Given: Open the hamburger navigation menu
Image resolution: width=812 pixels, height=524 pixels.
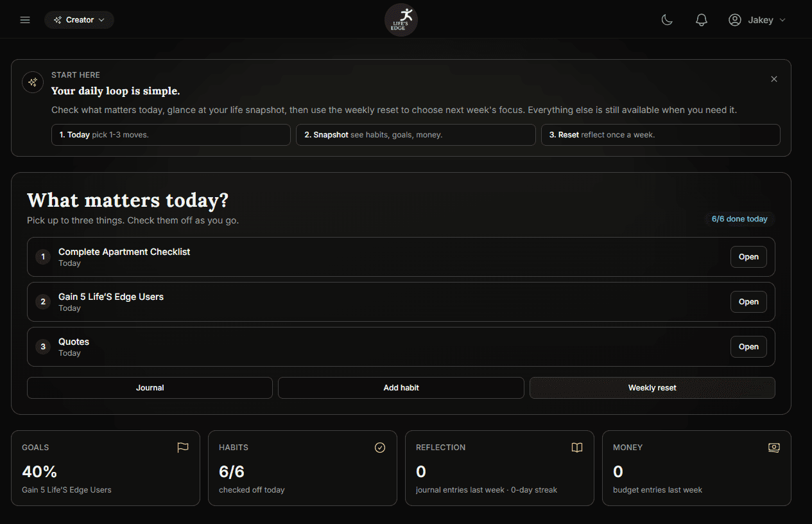Looking at the screenshot, I should (25, 20).
